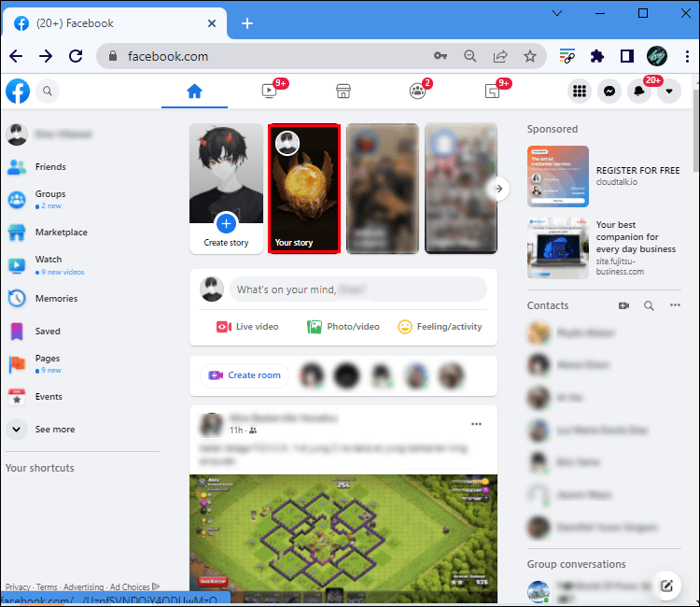Start new video room in Contacts

[623, 305]
